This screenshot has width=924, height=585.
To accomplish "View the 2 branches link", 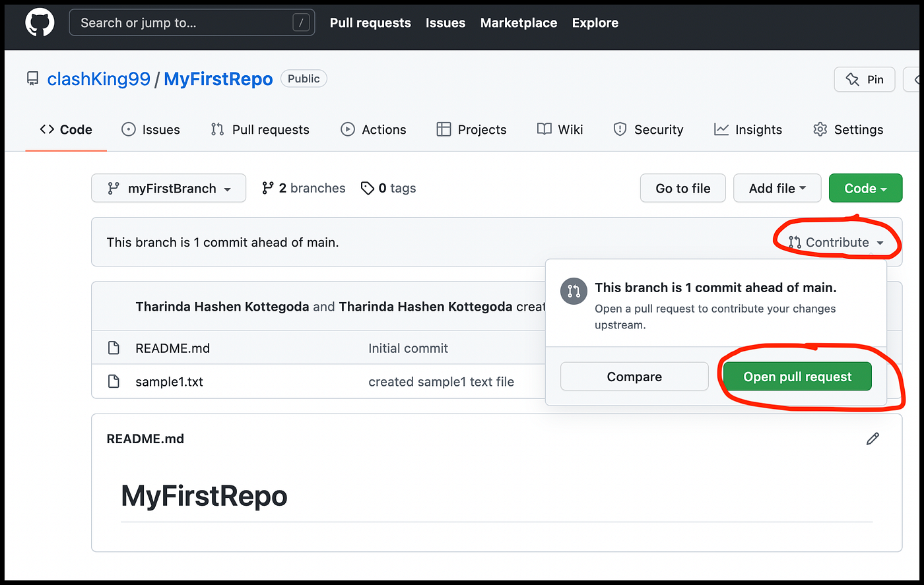I will click(304, 188).
